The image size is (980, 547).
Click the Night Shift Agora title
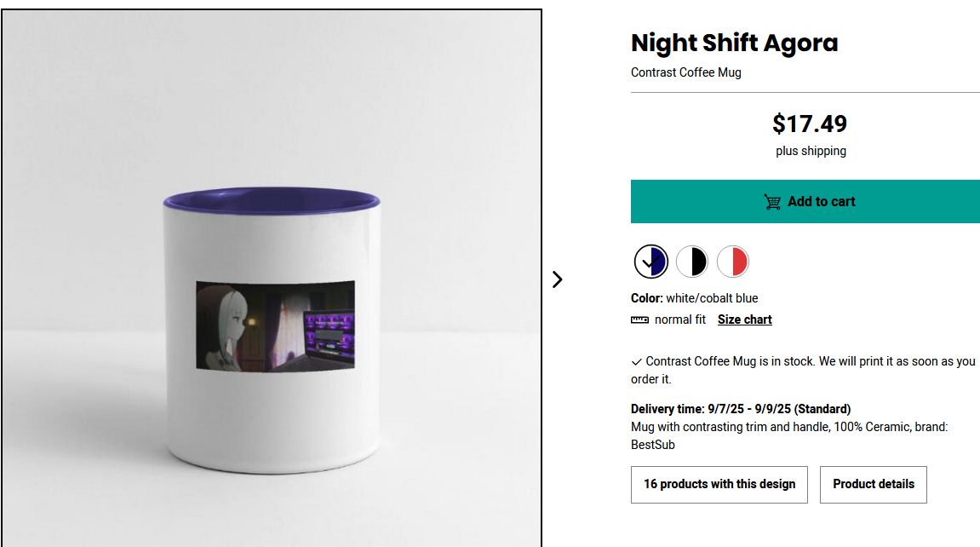(734, 43)
